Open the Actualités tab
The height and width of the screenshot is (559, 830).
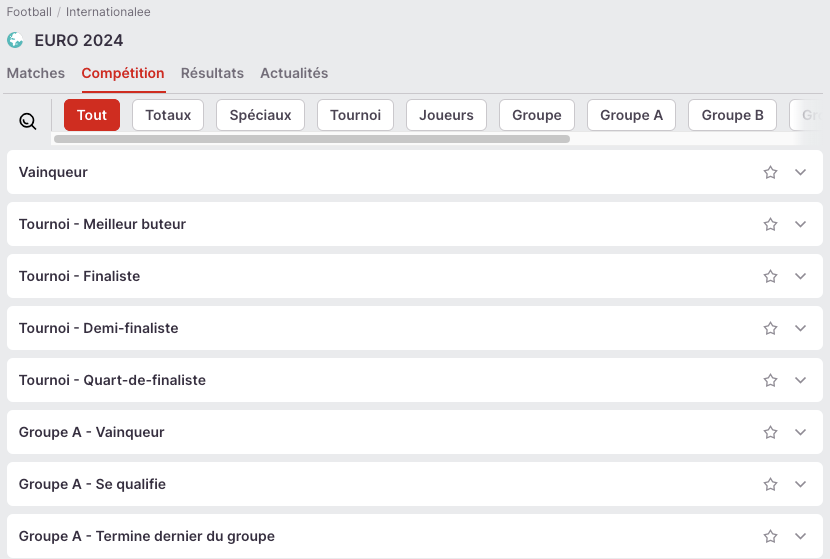[x=294, y=73]
